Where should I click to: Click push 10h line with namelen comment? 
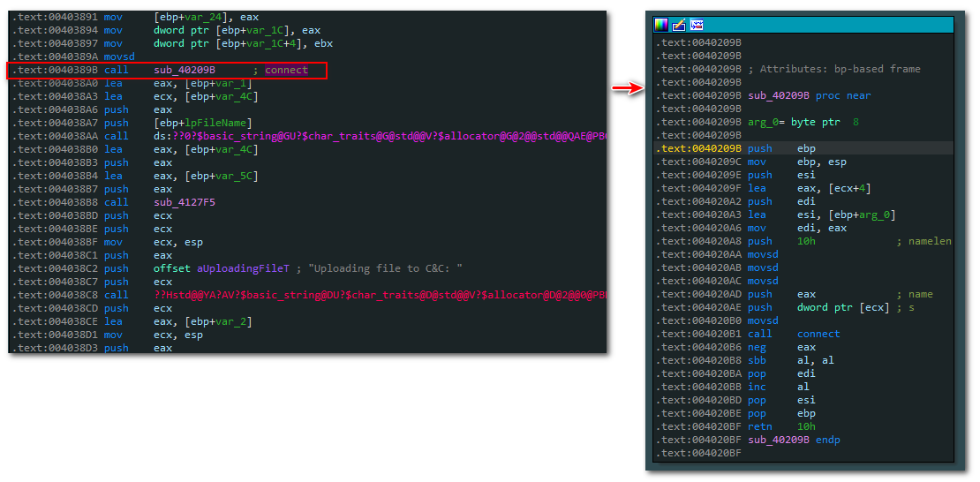coord(803,241)
